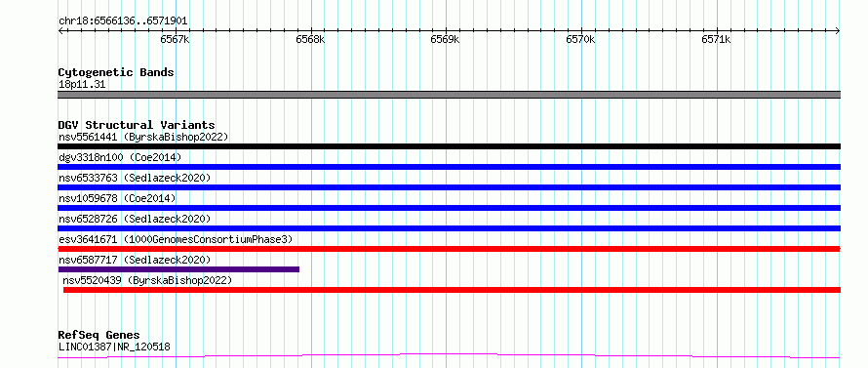868x368 pixels.
Task: Click the 6568k ruler tick label
Action: [310, 39]
